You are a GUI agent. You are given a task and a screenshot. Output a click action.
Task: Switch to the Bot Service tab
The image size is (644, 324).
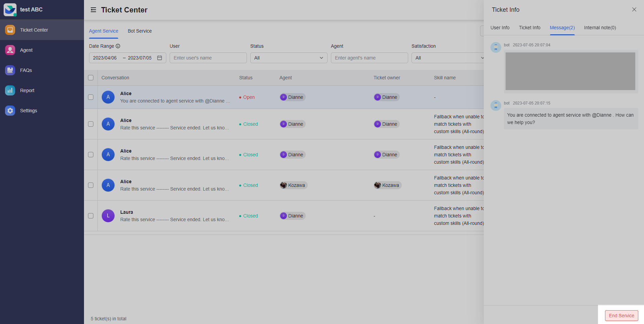coord(140,31)
